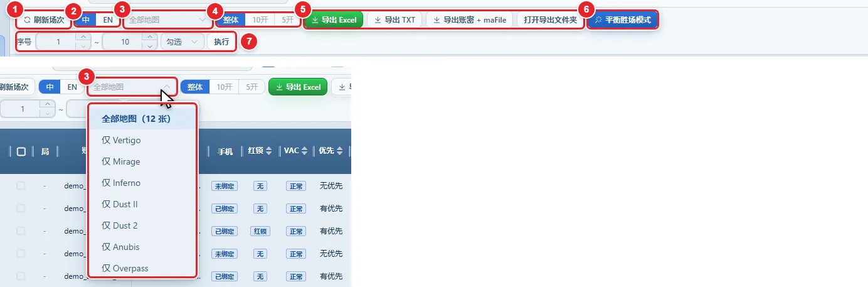Collapse open 全部地图 dropdown above map list

point(132,87)
